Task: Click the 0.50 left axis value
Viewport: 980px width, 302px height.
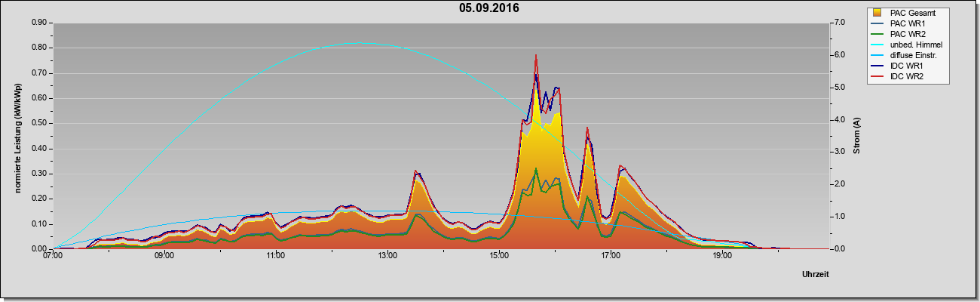Action: pos(39,123)
